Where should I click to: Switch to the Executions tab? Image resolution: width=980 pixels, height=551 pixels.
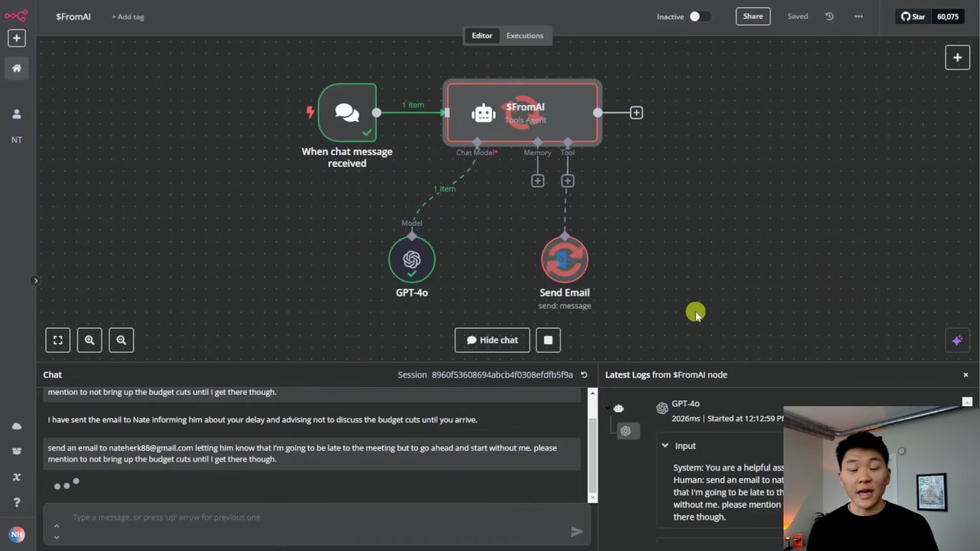(525, 36)
